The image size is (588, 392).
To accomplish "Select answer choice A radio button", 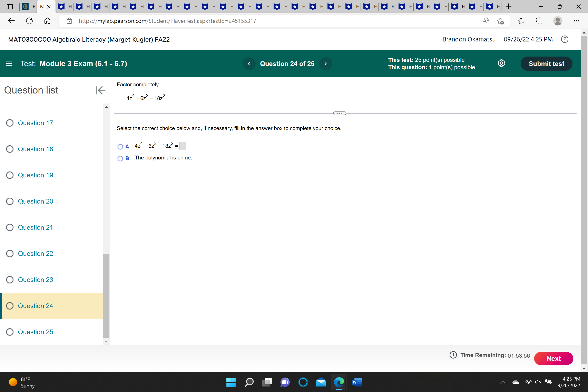I will 120,147.
